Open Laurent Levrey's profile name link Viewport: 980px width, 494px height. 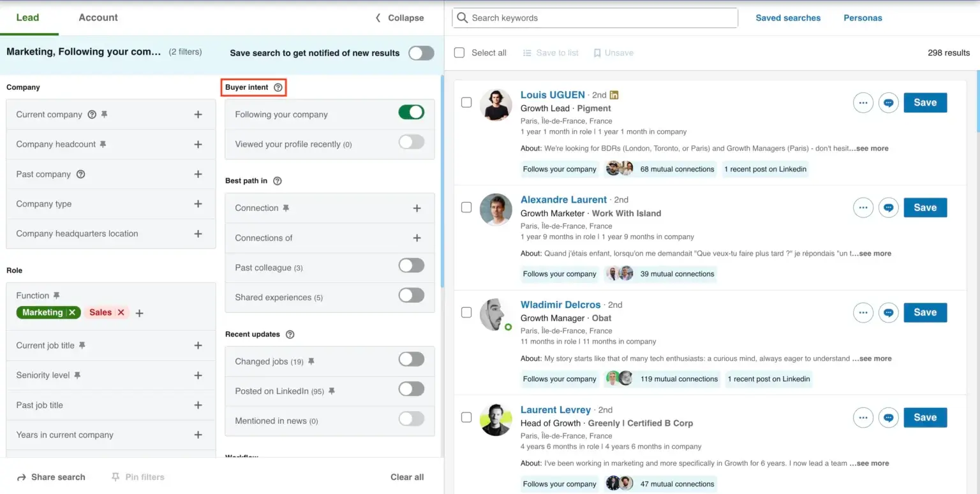pyautogui.click(x=555, y=410)
